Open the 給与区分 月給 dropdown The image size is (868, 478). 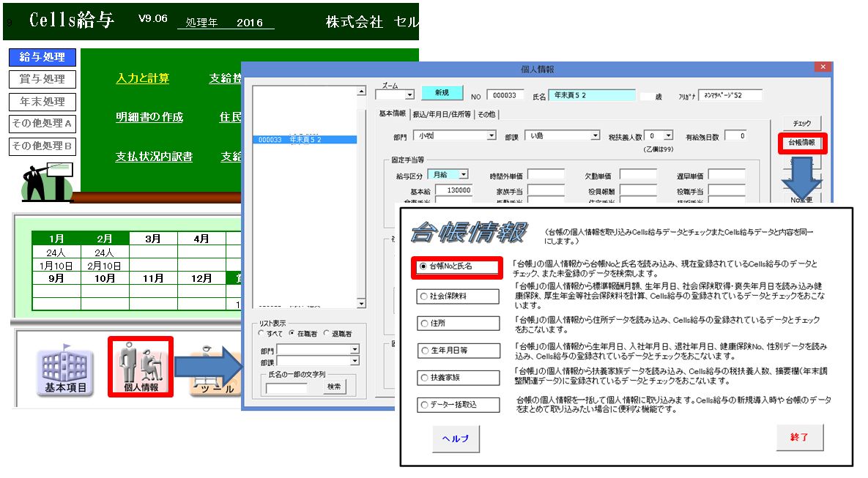click(x=464, y=174)
